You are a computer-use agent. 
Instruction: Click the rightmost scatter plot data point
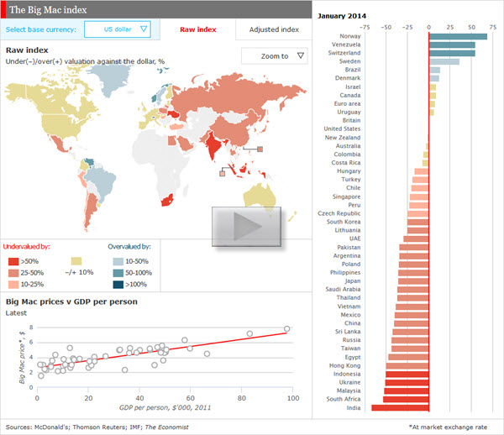tap(286, 328)
